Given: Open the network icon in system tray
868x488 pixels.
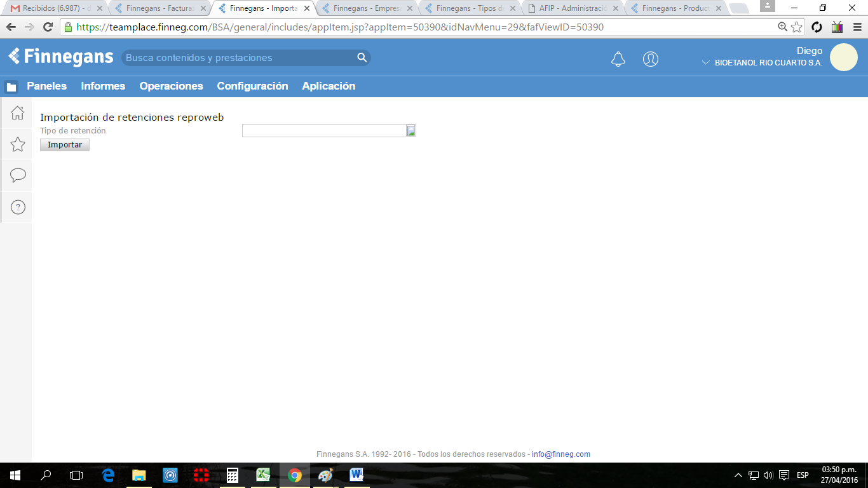Looking at the screenshot, I should 754,475.
